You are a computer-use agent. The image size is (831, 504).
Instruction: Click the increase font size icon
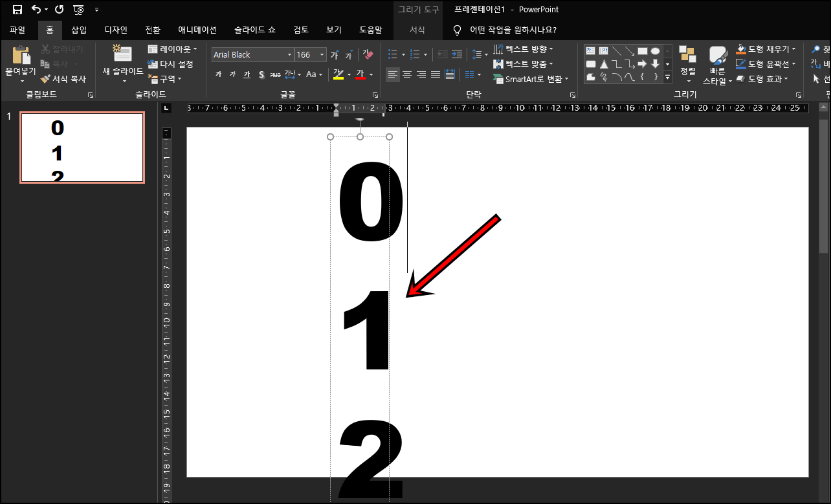(x=335, y=55)
